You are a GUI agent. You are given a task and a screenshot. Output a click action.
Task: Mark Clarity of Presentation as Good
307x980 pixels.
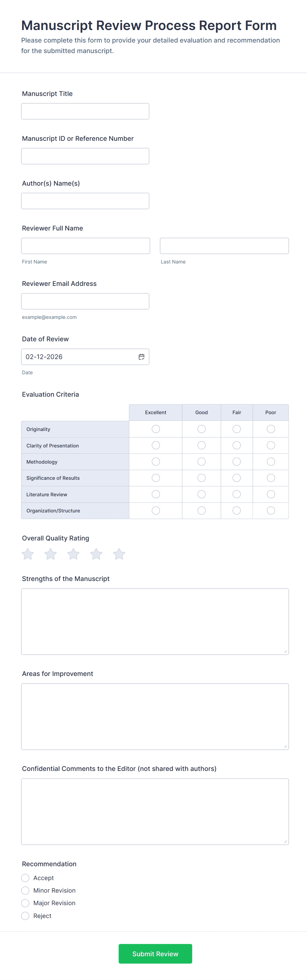(x=201, y=445)
